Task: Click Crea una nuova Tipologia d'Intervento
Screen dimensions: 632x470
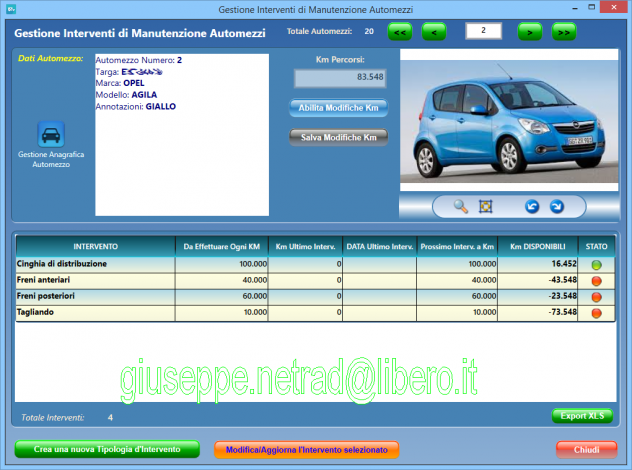Action: 107,449
